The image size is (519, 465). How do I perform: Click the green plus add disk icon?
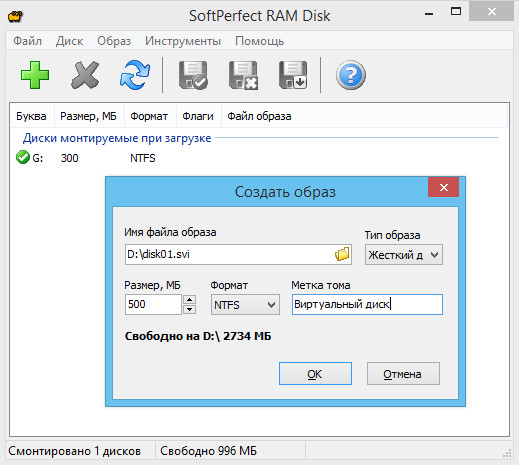coord(35,75)
